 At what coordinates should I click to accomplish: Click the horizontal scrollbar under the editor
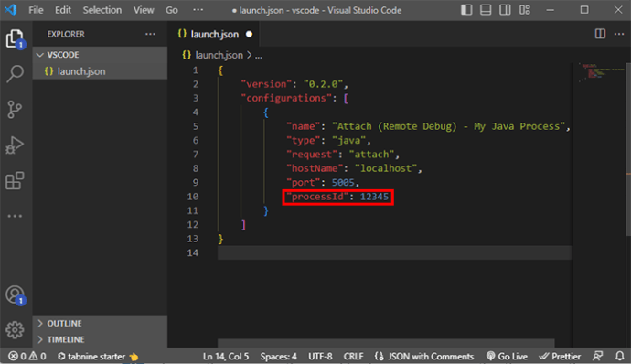click(386, 343)
